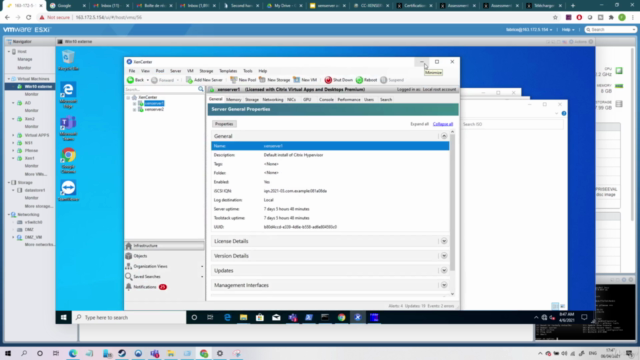Expand License Details section

pos(444,241)
